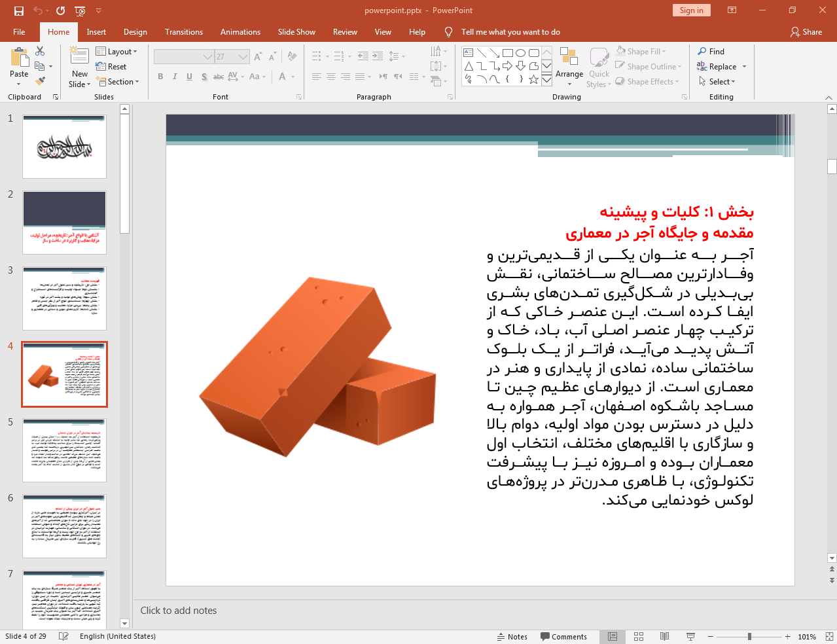
Task: Open spell check icon in the status bar
Action: 63,636
